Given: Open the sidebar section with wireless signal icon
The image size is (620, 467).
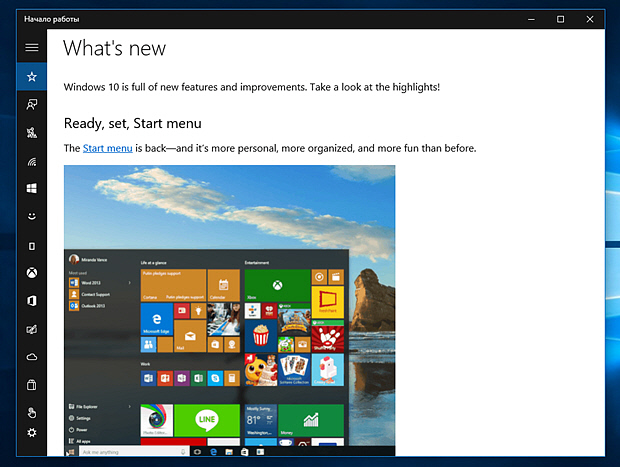Looking at the screenshot, I should pos(32,161).
